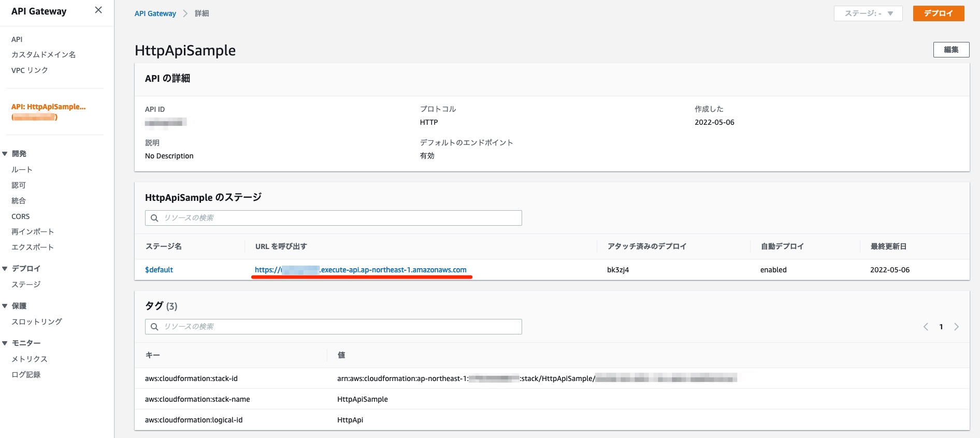Collapse the 保護 sidebar section
This screenshot has height=438, width=980.
(x=5, y=306)
